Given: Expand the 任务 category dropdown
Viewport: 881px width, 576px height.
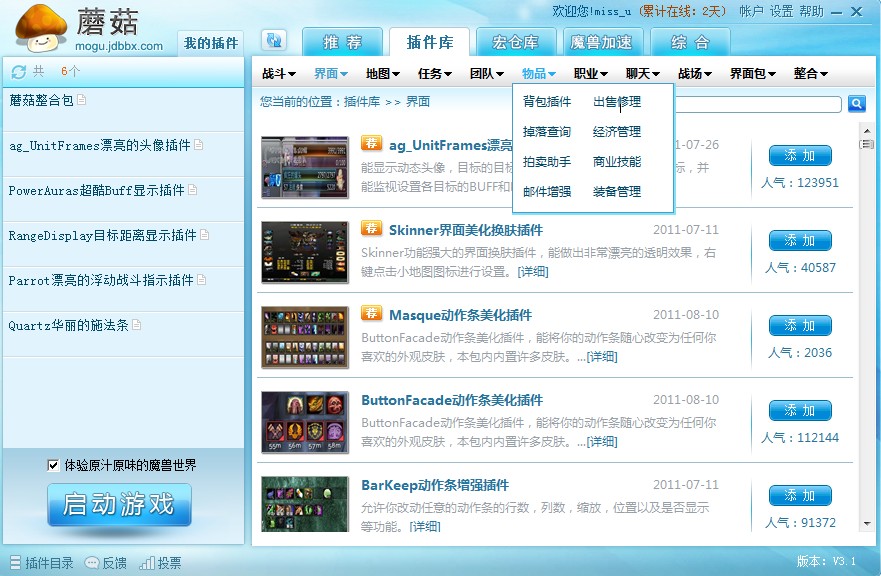Looking at the screenshot, I should [434, 74].
